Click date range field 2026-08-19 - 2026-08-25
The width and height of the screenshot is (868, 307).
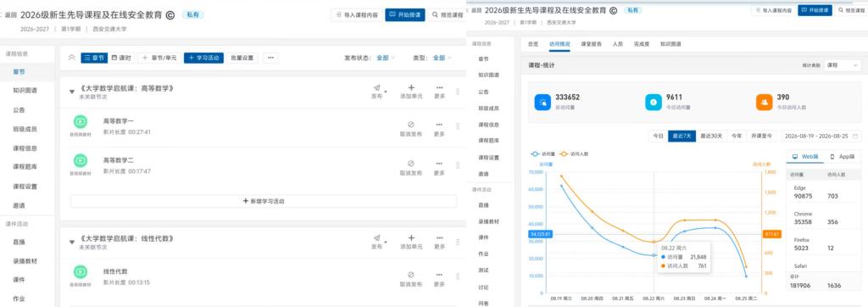(x=821, y=136)
